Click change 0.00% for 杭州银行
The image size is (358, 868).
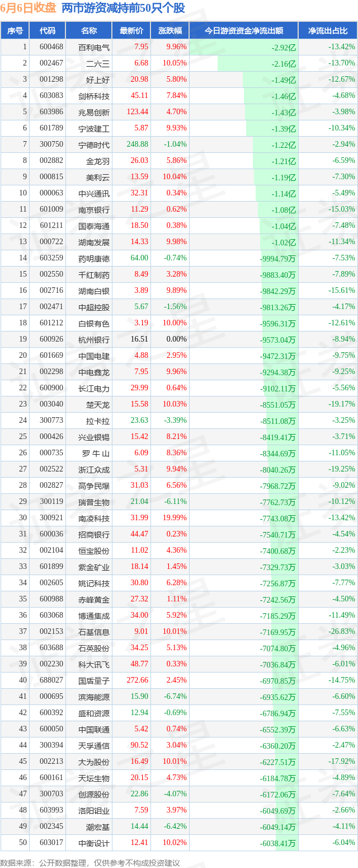[x=176, y=339]
